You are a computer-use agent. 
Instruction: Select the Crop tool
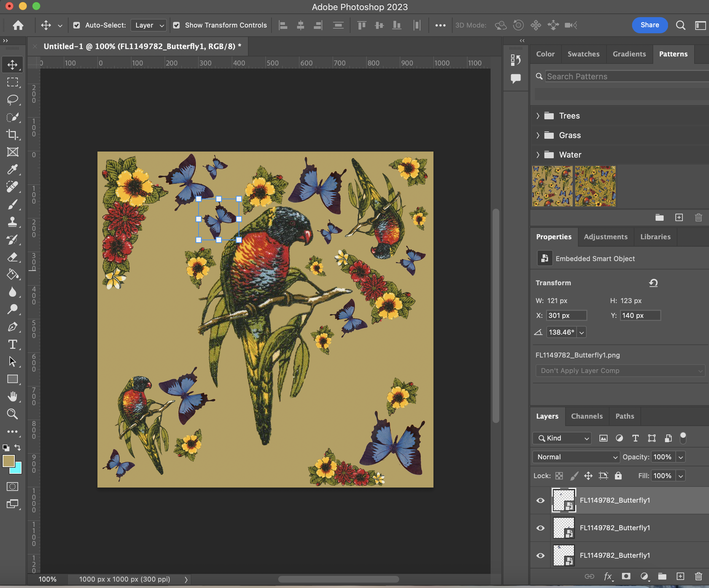click(x=12, y=134)
